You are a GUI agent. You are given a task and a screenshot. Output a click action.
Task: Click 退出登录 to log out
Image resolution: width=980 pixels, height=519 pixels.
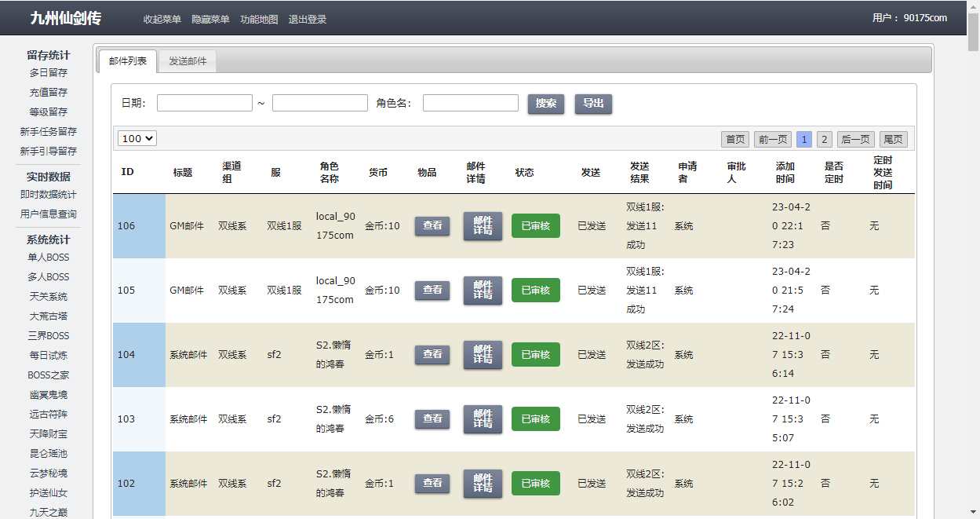[308, 20]
